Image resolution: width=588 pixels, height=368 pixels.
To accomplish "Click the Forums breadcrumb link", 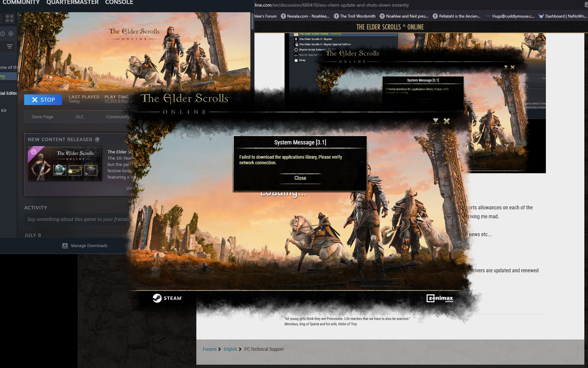I will pyautogui.click(x=210, y=349).
